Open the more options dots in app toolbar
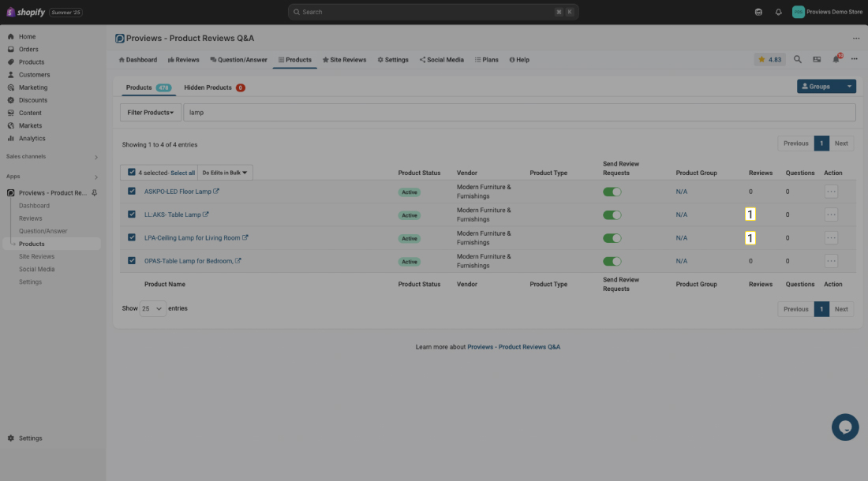 click(x=854, y=59)
